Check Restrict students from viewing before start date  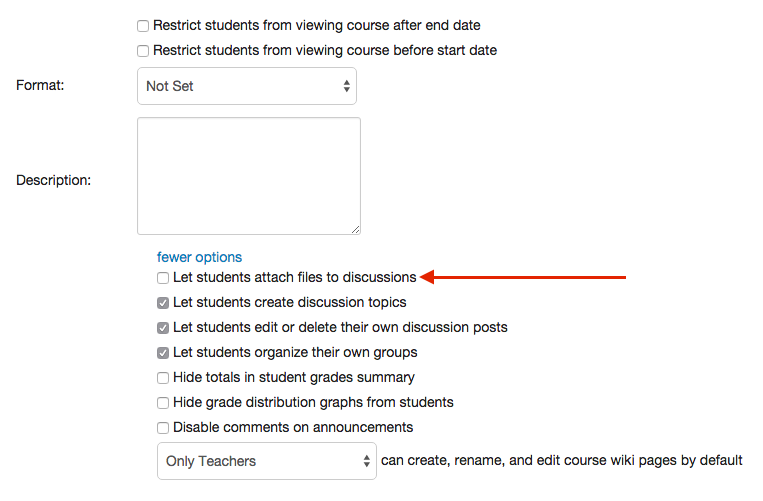(x=143, y=50)
